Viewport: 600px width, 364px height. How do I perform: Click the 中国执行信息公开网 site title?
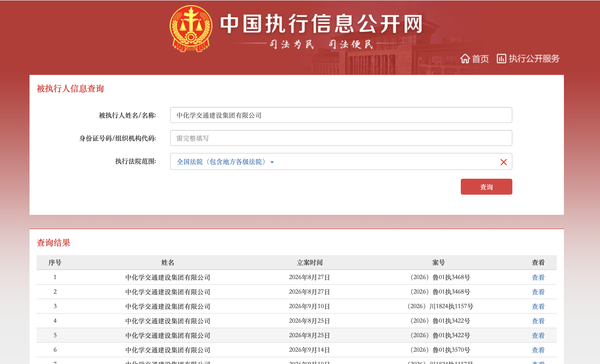[321, 24]
